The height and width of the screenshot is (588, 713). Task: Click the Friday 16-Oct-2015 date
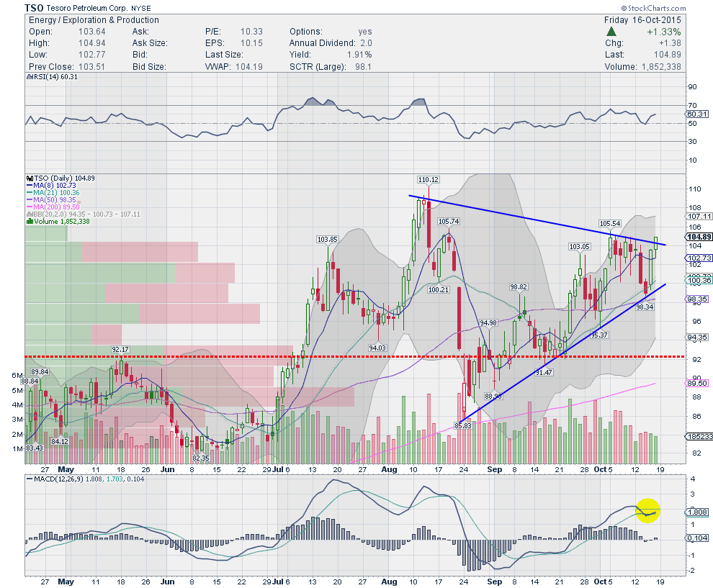pyautogui.click(x=642, y=20)
